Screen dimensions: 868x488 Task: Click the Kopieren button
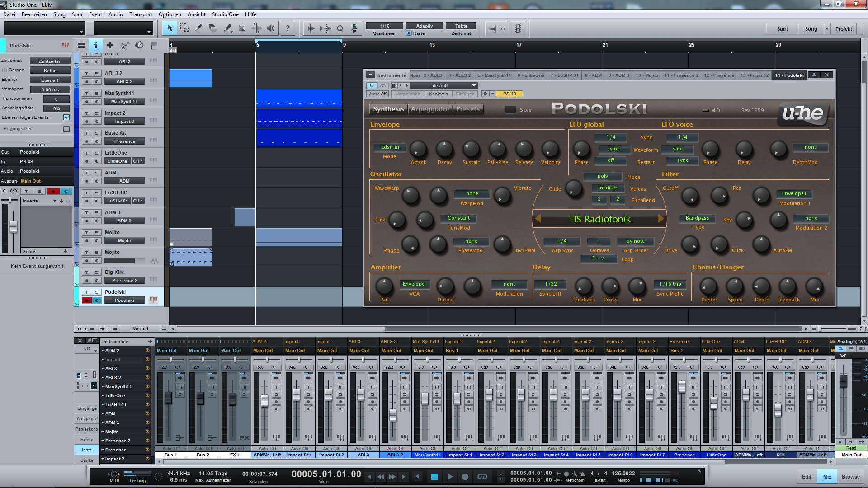pos(438,94)
